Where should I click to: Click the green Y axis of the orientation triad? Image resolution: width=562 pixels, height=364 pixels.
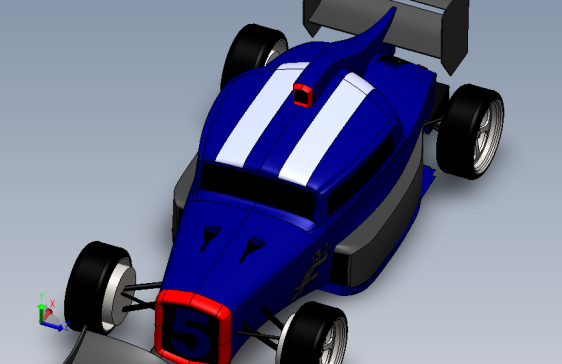pos(41,312)
